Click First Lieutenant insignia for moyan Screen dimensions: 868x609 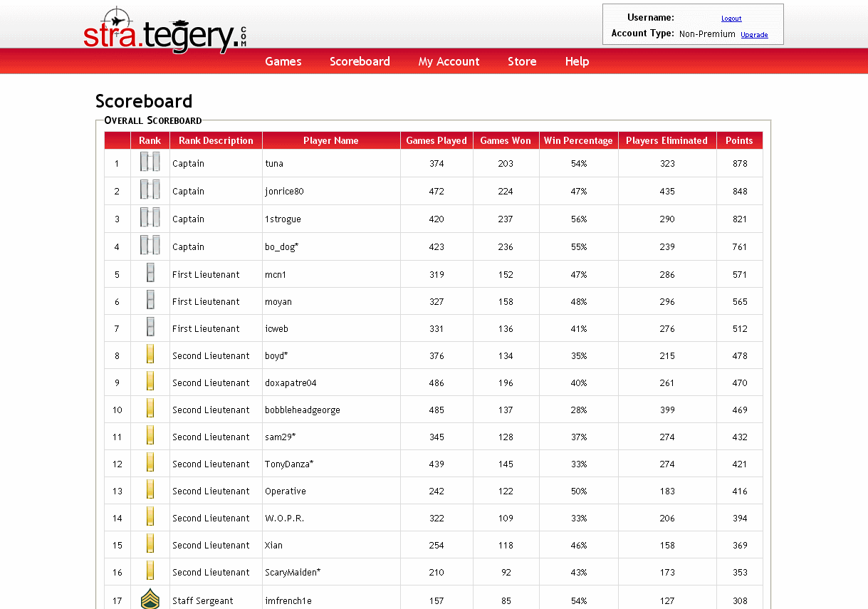(150, 301)
